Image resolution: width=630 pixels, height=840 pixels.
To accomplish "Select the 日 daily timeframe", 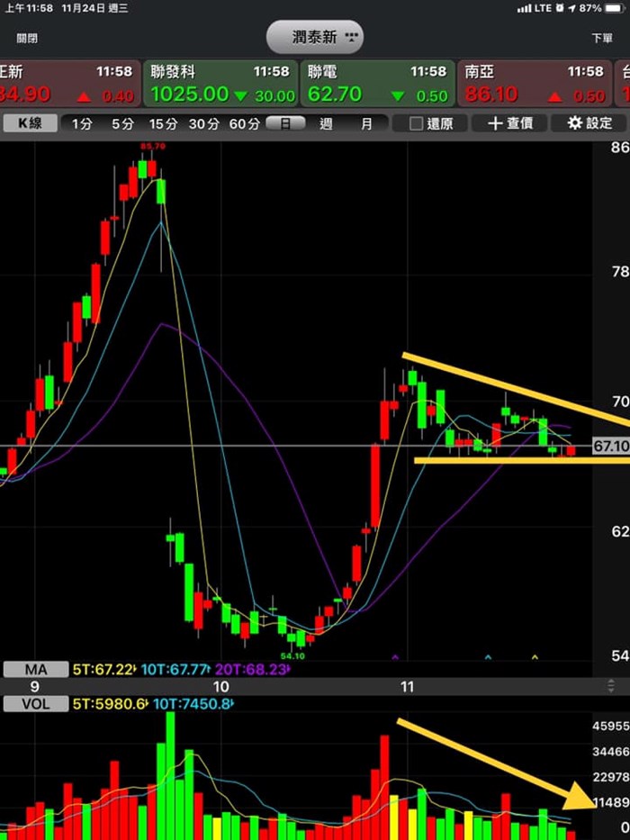I will tap(285, 124).
